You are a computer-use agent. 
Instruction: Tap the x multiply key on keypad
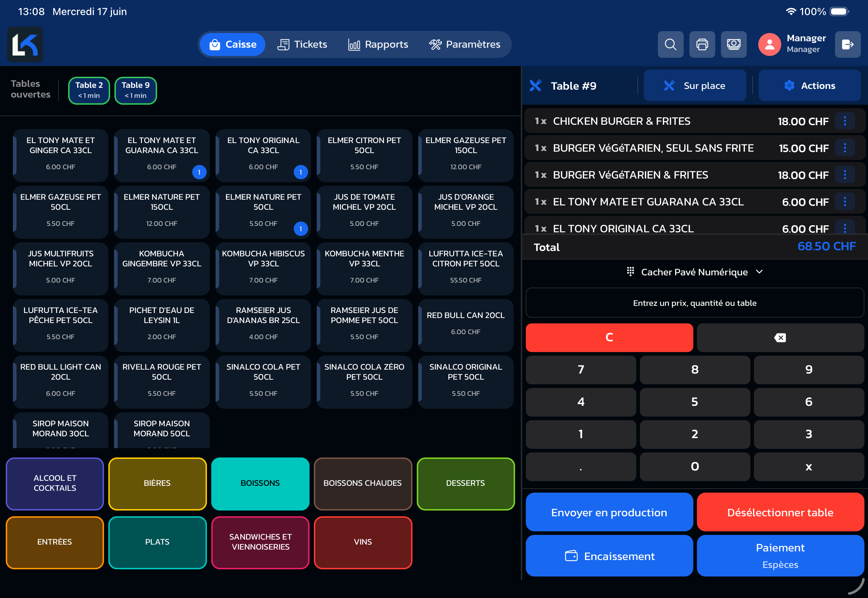coord(809,466)
